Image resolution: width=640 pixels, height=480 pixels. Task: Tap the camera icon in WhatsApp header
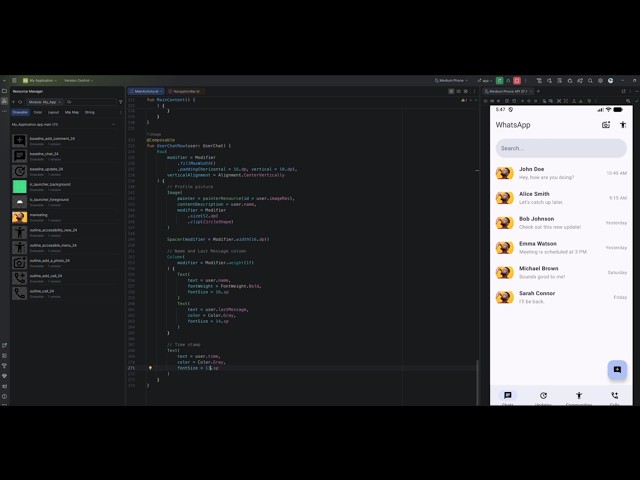click(x=606, y=125)
